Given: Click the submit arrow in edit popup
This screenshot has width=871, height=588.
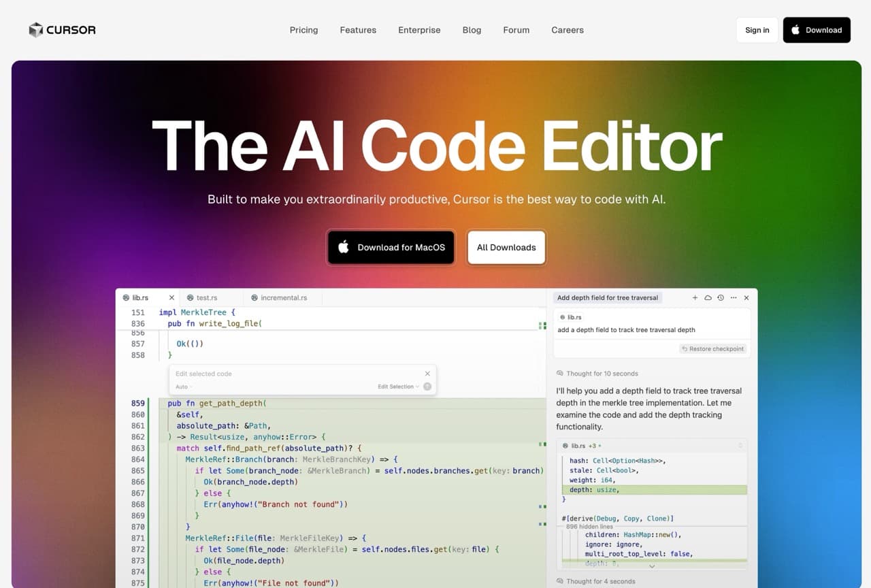Looking at the screenshot, I should 427,387.
